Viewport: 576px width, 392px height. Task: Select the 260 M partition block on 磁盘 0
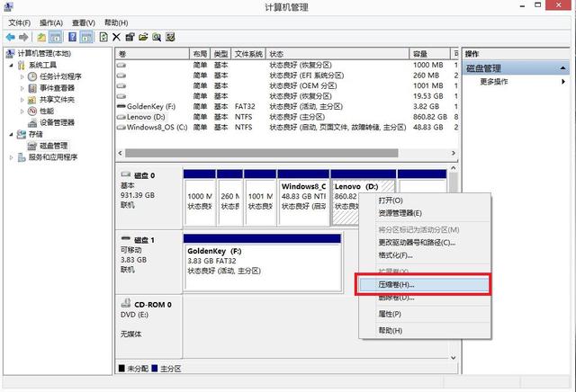(x=229, y=198)
